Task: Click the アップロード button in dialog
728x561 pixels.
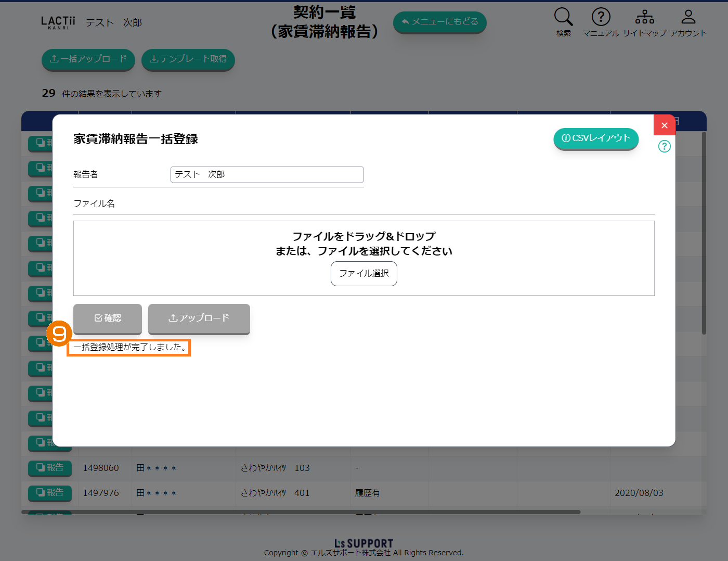Action: click(x=199, y=318)
